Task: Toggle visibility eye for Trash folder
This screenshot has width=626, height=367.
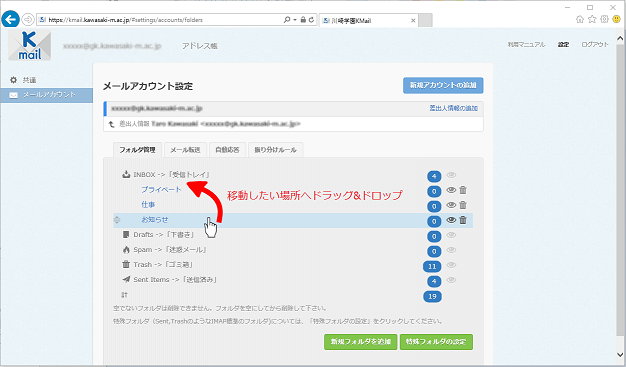Action: (451, 265)
